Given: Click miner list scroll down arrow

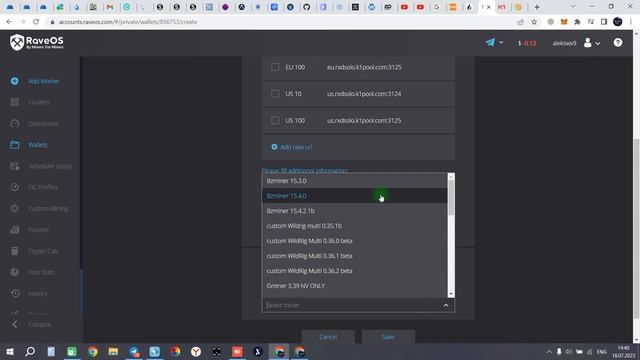Looking at the screenshot, I should click(x=451, y=294).
